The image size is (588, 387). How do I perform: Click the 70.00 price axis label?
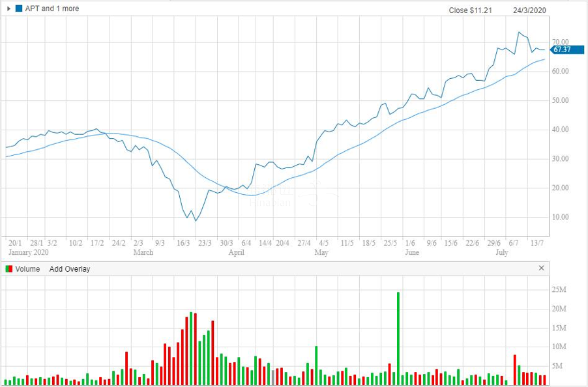pyautogui.click(x=561, y=42)
